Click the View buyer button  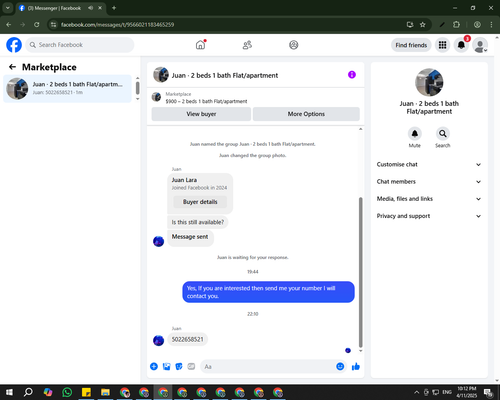(201, 114)
